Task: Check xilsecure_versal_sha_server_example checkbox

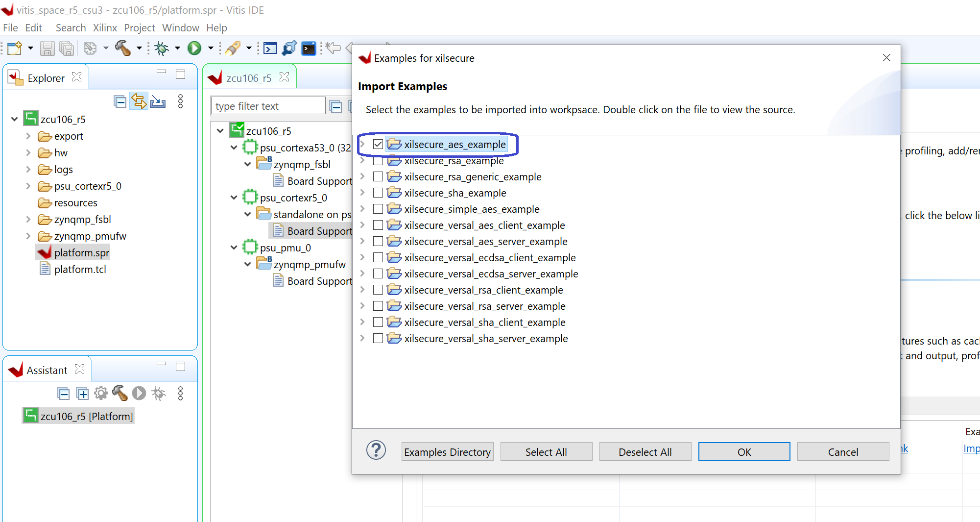Action: tap(378, 338)
